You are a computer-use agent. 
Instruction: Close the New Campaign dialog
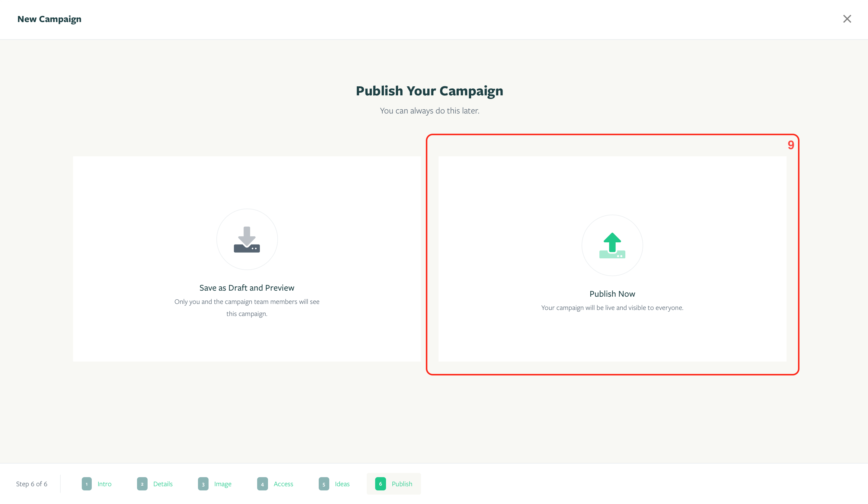847,19
